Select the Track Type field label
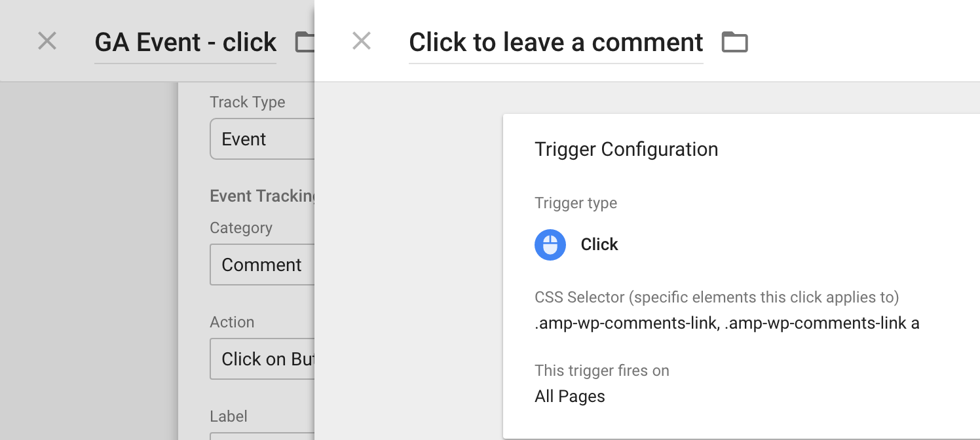This screenshot has width=980, height=440. tap(248, 102)
